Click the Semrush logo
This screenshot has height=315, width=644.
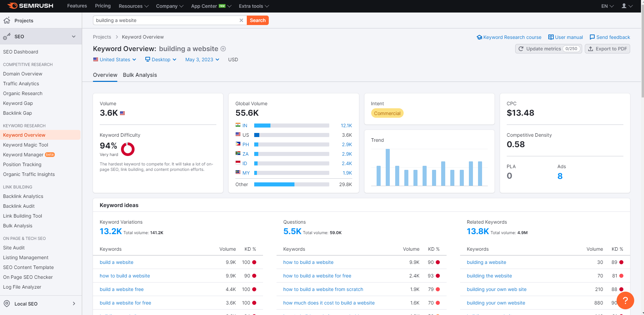[x=30, y=6]
